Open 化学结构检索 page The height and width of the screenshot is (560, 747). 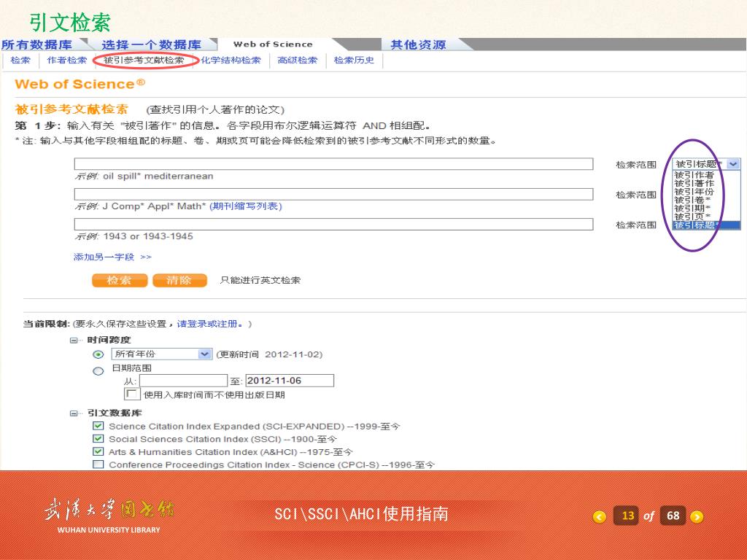click(231, 61)
